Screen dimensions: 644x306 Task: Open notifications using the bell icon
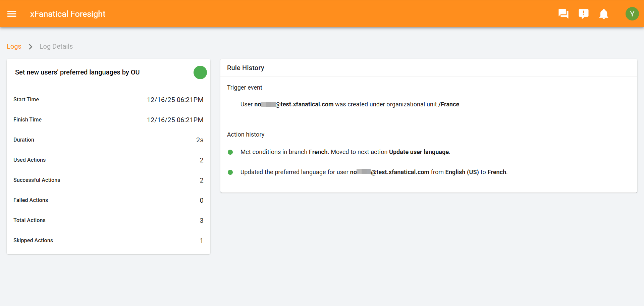pyautogui.click(x=603, y=14)
